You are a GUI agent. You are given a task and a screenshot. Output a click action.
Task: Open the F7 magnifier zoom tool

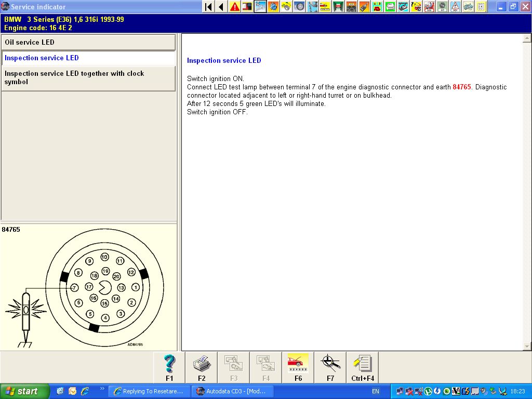click(330, 368)
